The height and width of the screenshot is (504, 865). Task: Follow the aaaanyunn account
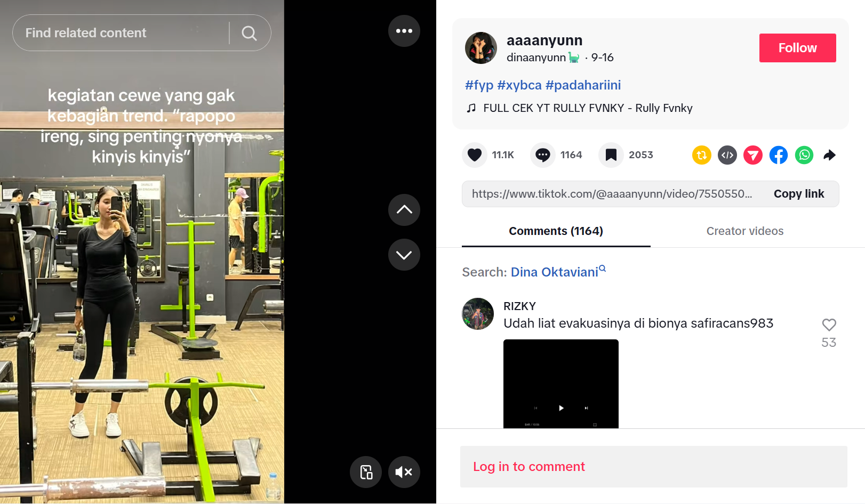point(798,48)
